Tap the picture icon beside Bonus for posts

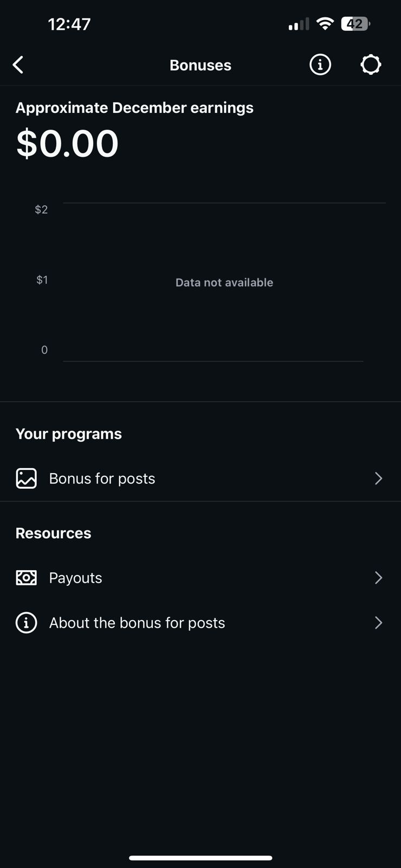tap(26, 478)
